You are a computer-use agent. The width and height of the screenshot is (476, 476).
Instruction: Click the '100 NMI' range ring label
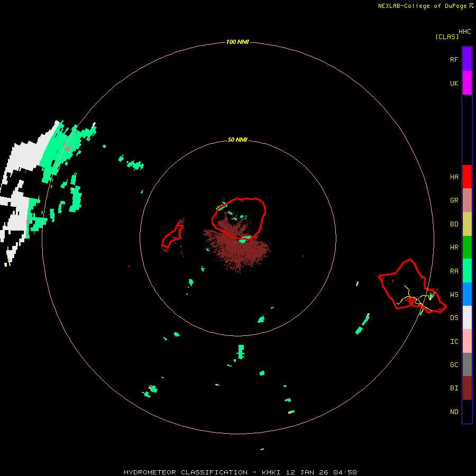click(x=237, y=42)
